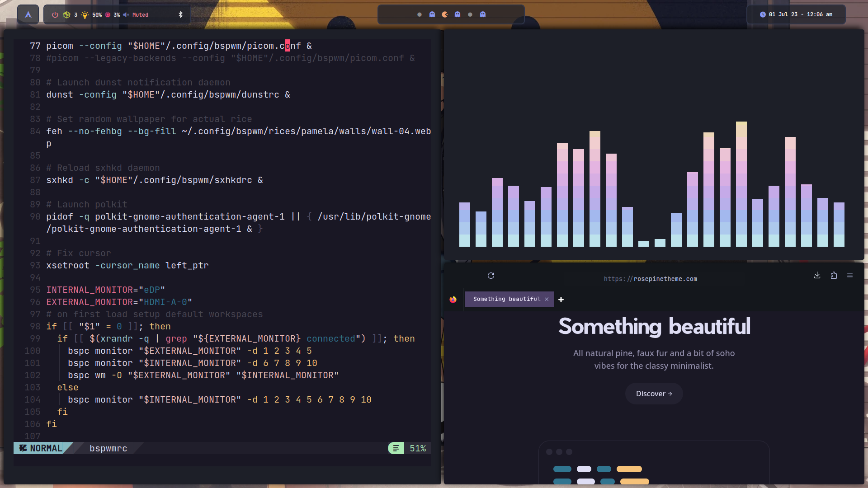Click the bspwmrc filename in statusline
The image size is (868, 488).
click(x=108, y=448)
